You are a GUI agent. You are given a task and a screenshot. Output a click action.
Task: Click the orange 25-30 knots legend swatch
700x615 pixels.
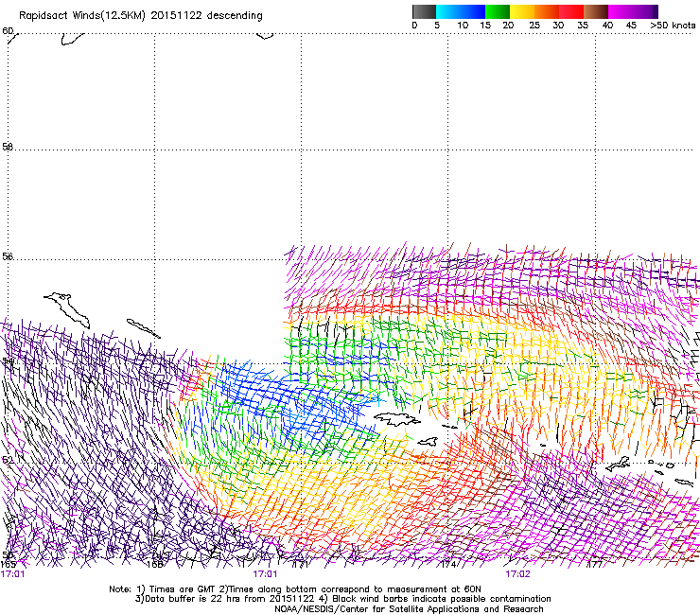coord(547,11)
